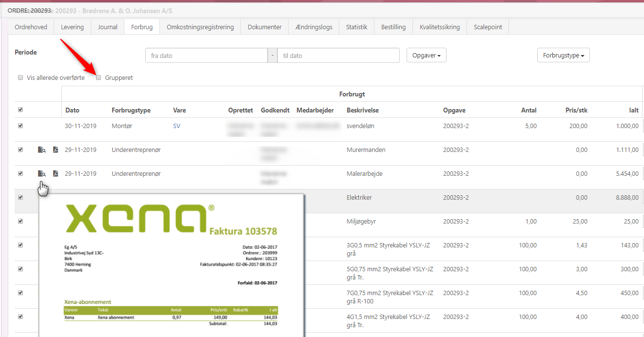
Task: Go to the Kvalitetssikring tab
Action: pos(439,27)
